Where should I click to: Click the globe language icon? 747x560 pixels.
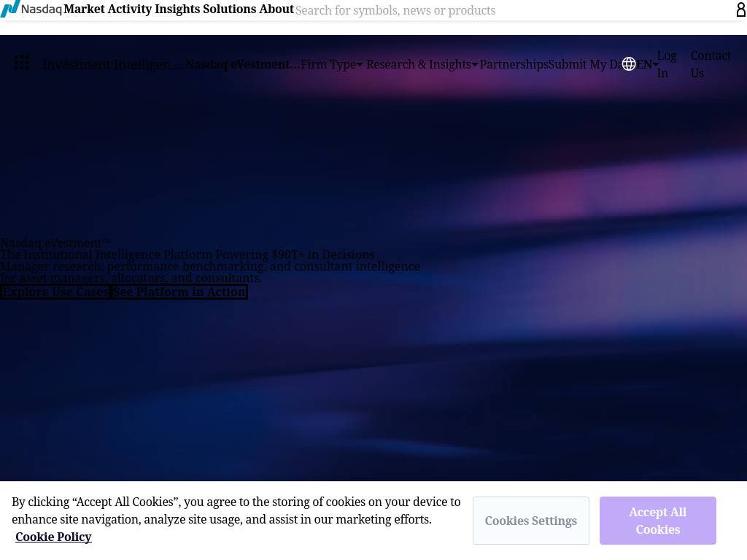click(x=628, y=64)
